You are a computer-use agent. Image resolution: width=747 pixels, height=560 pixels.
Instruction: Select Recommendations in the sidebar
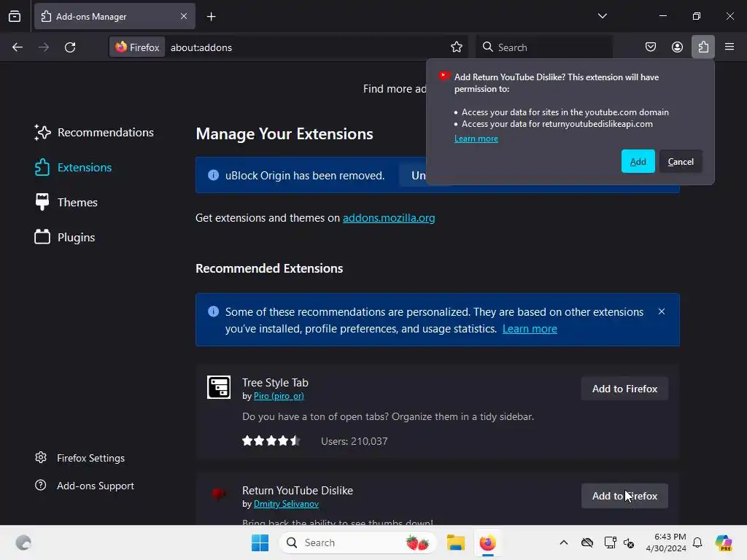94,133
